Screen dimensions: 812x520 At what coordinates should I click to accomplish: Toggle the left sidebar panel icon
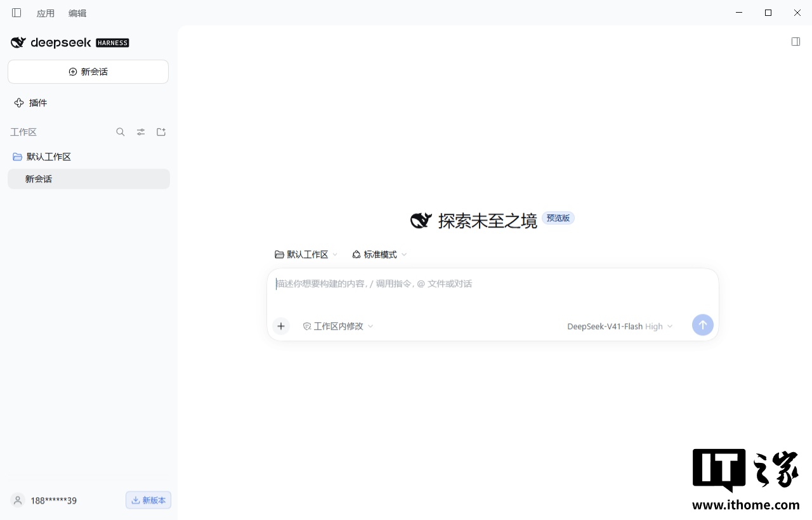(16, 13)
